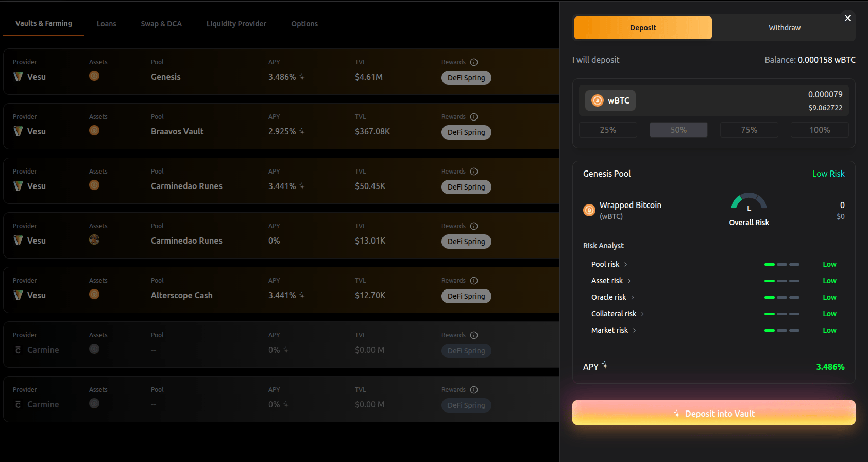Image resolution: width=868 pixels, height=462 pixels.
Task: Switch to the Swap & DCA tab
Action: coord(161,24)
